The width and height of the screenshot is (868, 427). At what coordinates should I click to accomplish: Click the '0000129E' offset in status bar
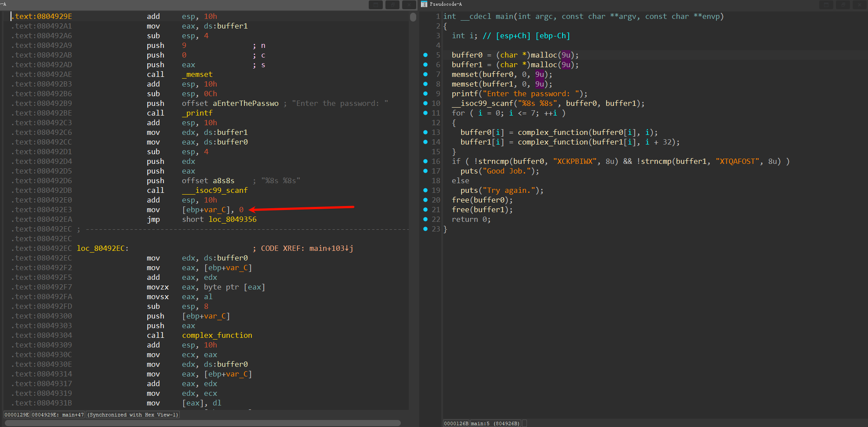click(17, 415)
